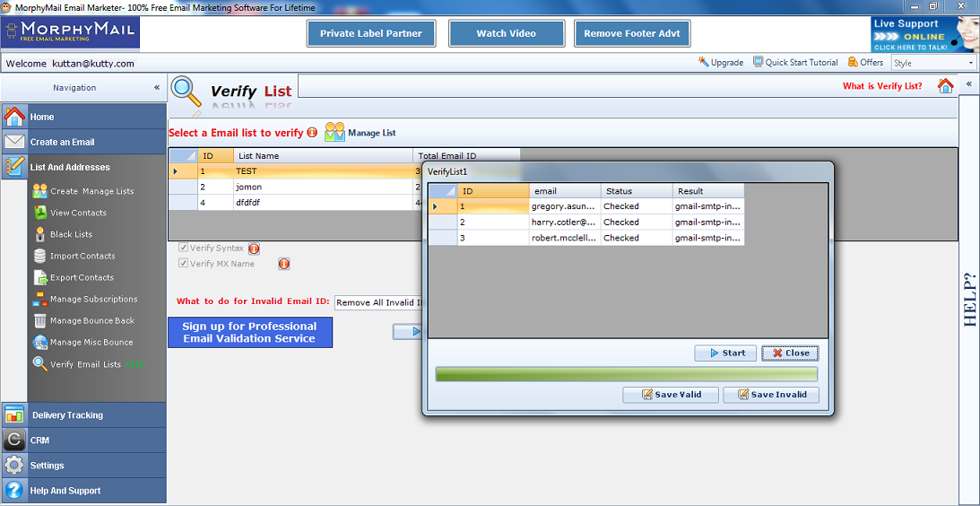
Task: Open the Home navigation section
Action: point(83,117)
